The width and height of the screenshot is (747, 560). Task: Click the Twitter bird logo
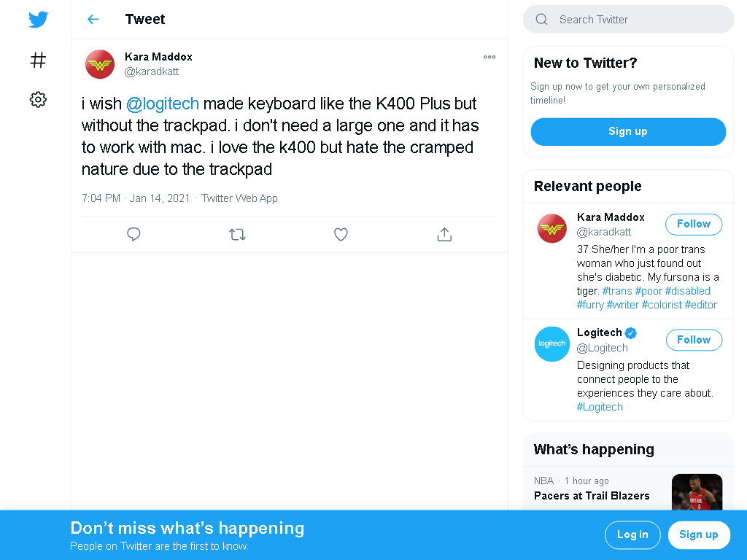pos(38,20)
